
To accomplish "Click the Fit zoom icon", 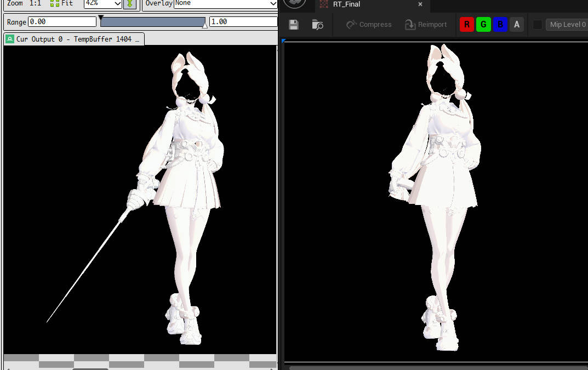I will pos(55,3).
